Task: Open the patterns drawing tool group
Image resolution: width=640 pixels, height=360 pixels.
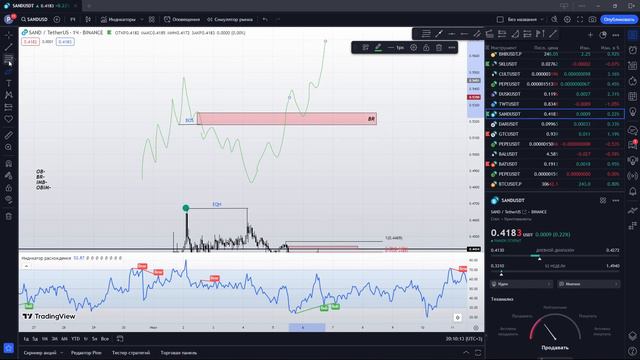Action: pos(9,95)
